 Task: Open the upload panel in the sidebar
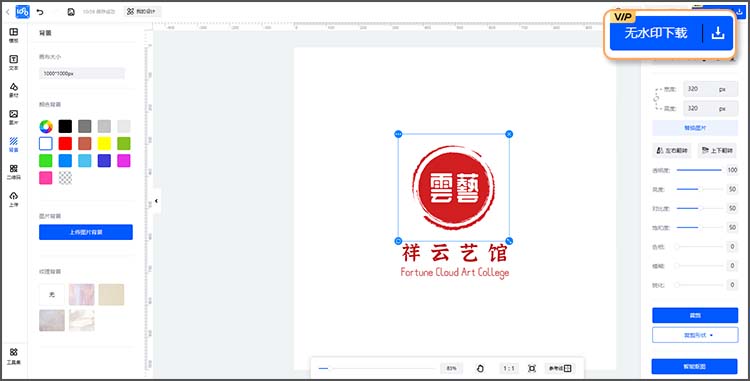pyautogui.click(x=13, y=199)
